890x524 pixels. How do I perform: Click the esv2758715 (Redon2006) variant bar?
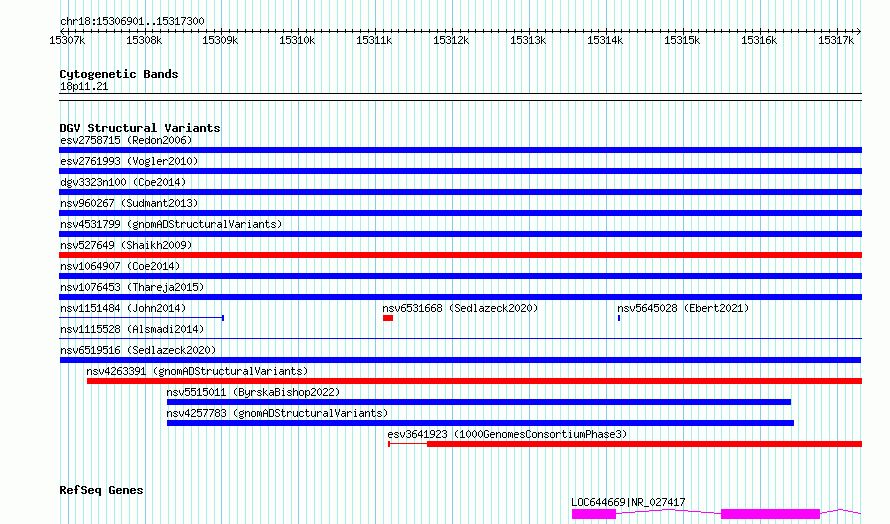460,150
